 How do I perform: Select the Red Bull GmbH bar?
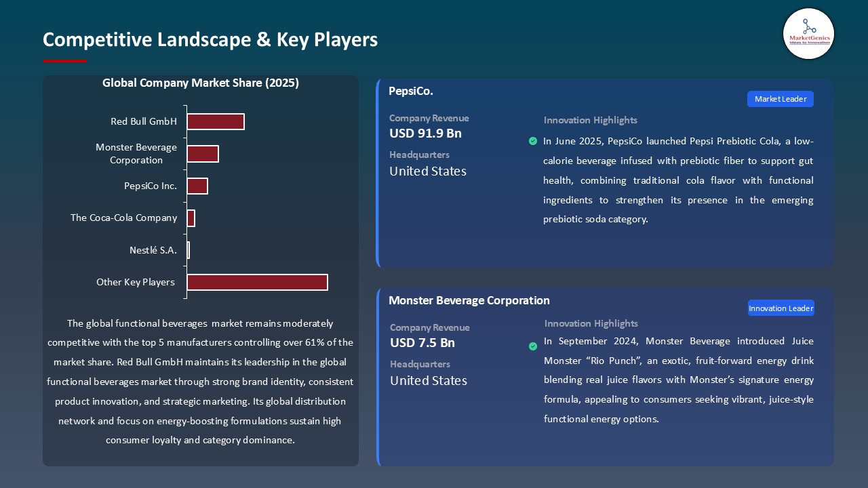215,122
